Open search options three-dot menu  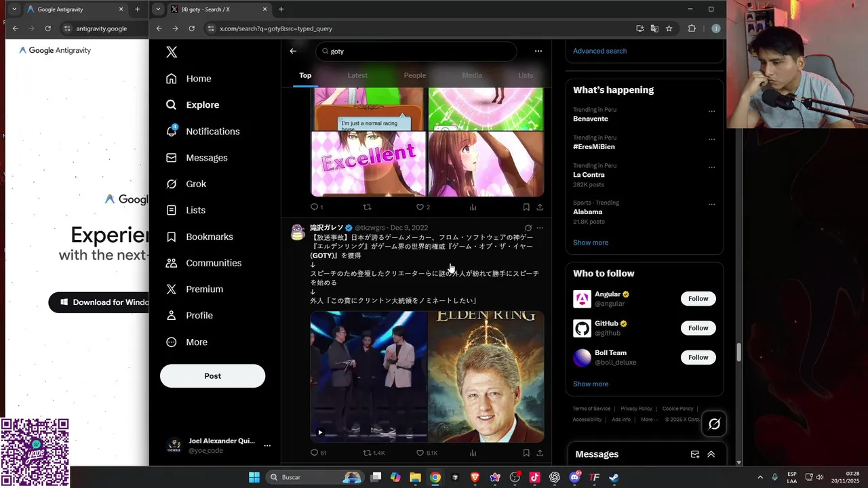pos(538,51)
